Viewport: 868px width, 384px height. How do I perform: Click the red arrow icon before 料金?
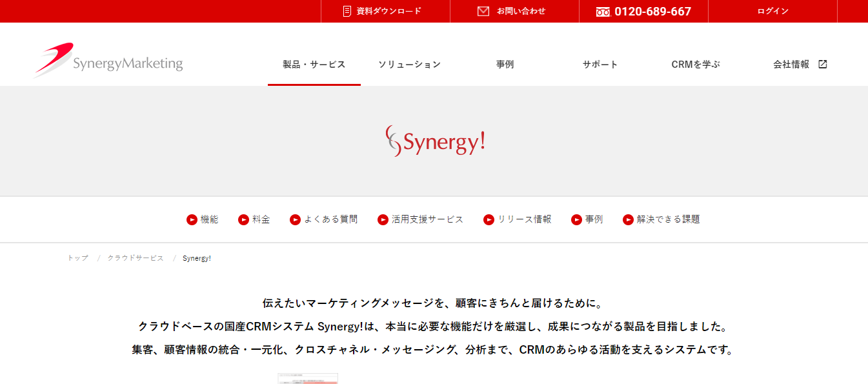pyautogui.click(x=243, y=219)
